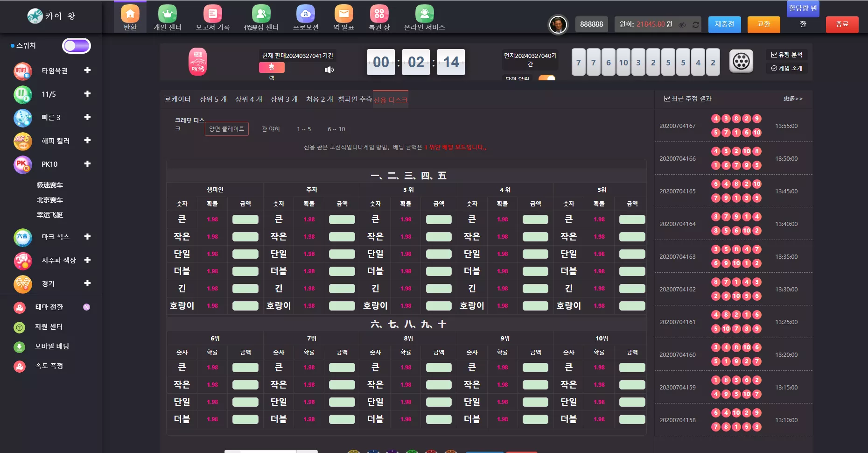The width and height of the screenshot is (868, 453).
Task: Expand the 마크 식스 category with its plus sign
Action: pyautogui.click(x=87, y=237)
